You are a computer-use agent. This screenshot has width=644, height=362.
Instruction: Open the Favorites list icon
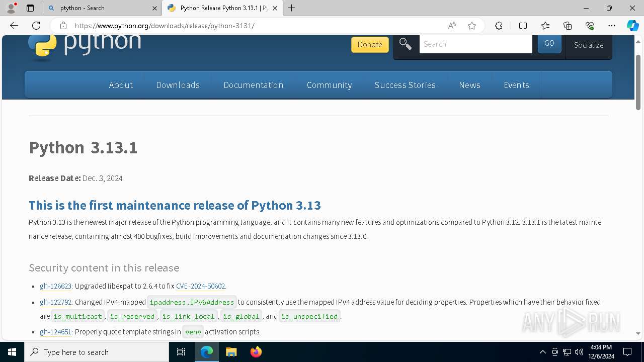545,26
